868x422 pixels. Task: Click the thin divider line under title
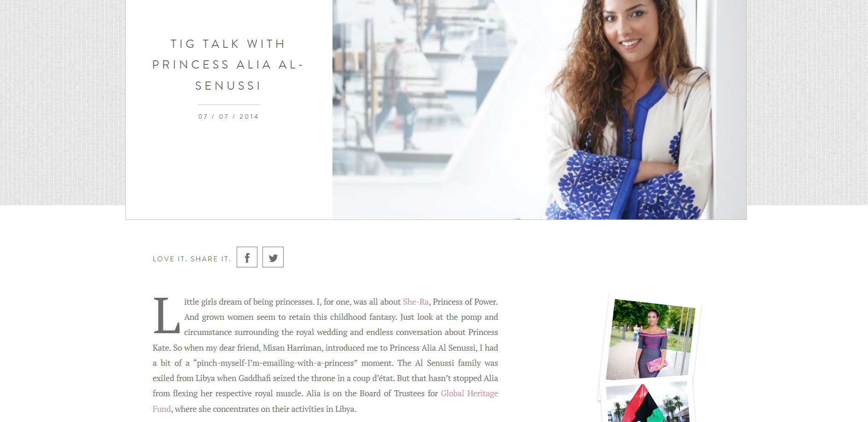click(x=229, y=104)
